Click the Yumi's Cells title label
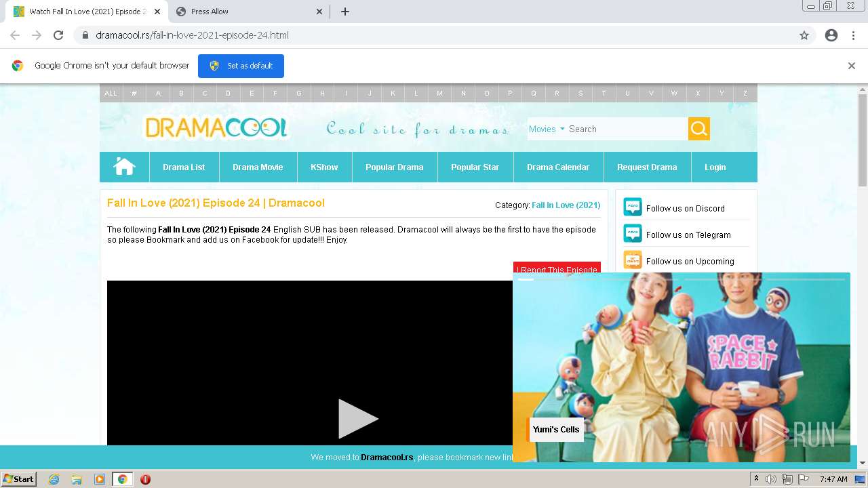Image resolution: width=868 pixels, height=488 pixels. [x=555, y=429]
